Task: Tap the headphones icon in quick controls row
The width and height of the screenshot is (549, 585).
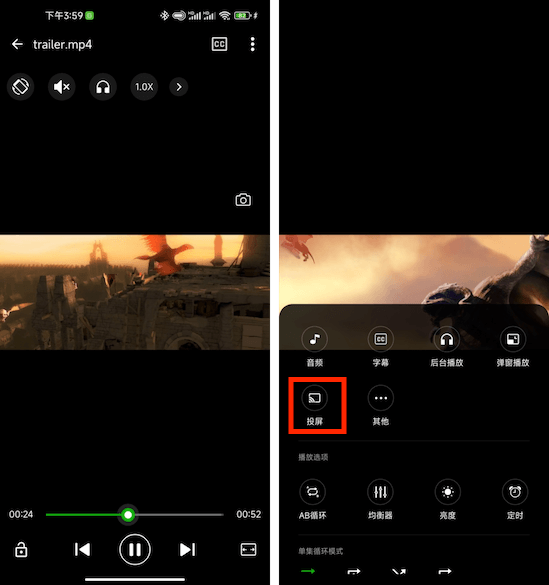Action: 103,87
